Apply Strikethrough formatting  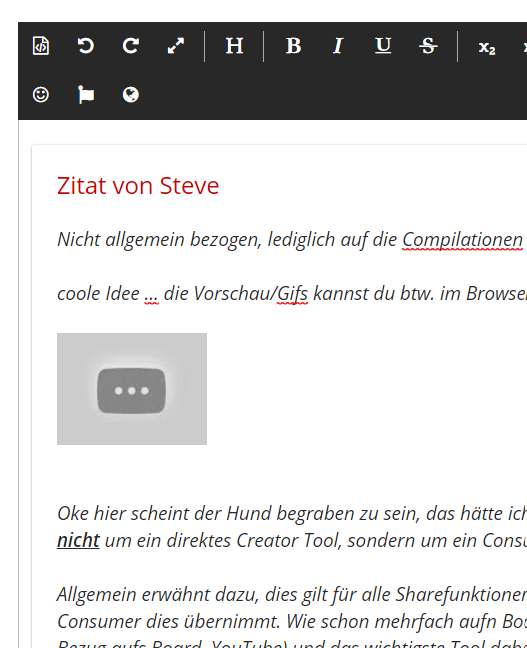tap(428, 45)
